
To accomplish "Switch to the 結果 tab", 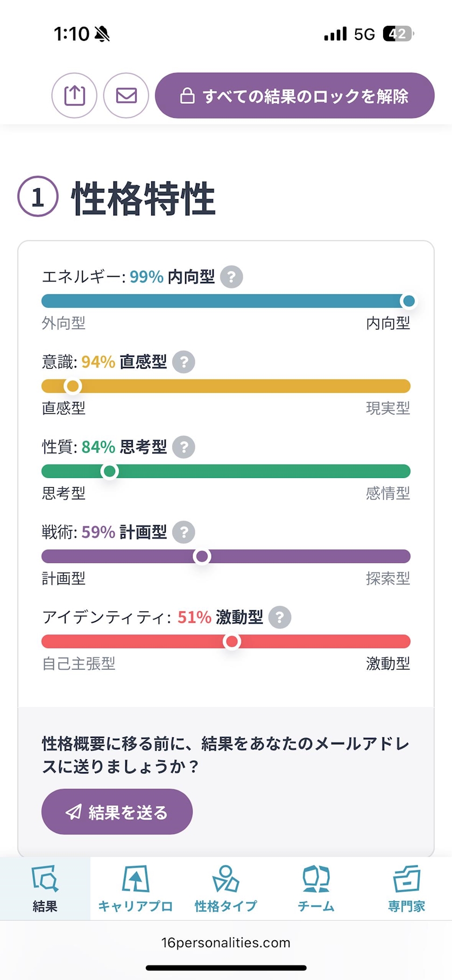I will point(45,889).
